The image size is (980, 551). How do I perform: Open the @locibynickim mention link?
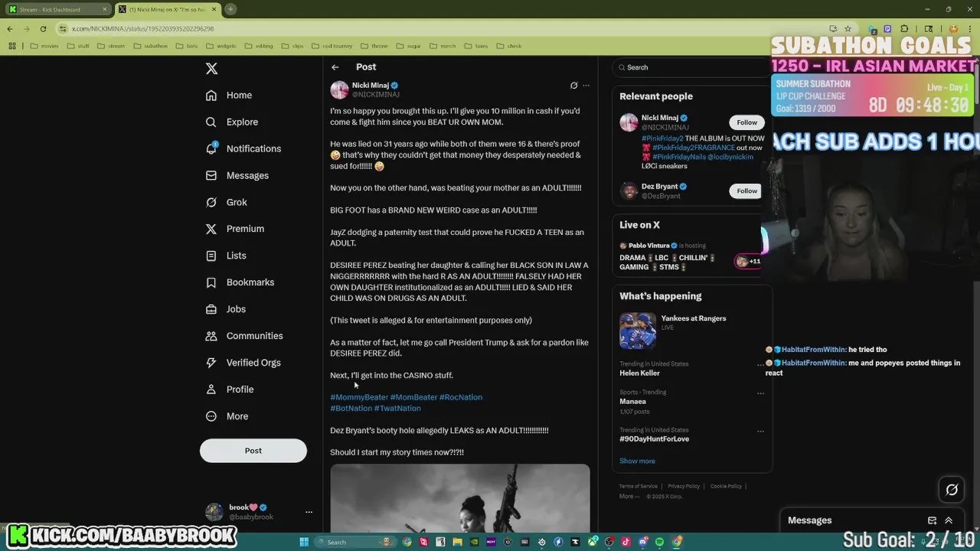[x=730, y=157]
